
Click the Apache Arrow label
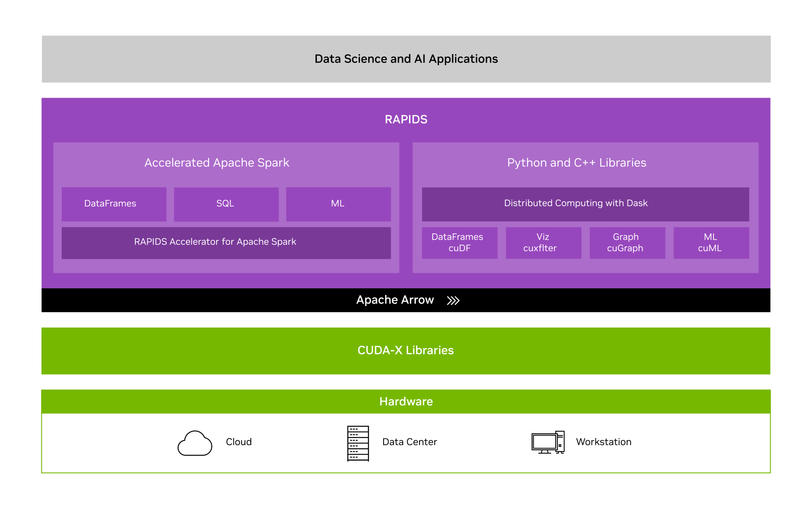coord(395,300)
